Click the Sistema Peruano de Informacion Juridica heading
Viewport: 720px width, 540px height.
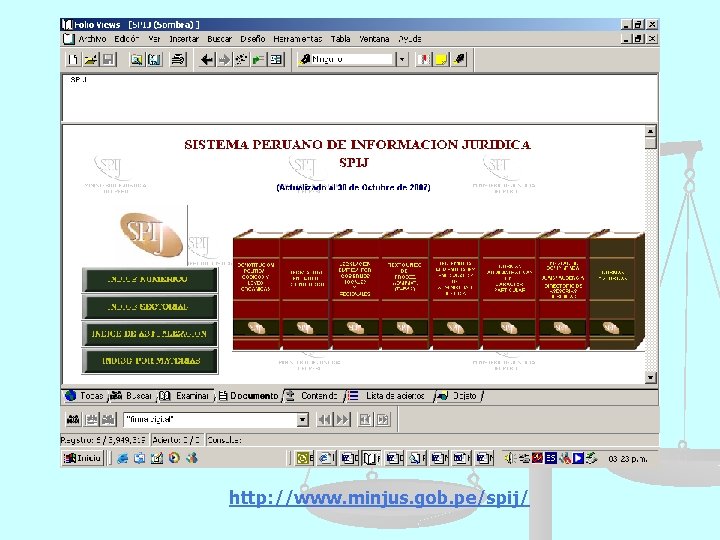(357, 145)
